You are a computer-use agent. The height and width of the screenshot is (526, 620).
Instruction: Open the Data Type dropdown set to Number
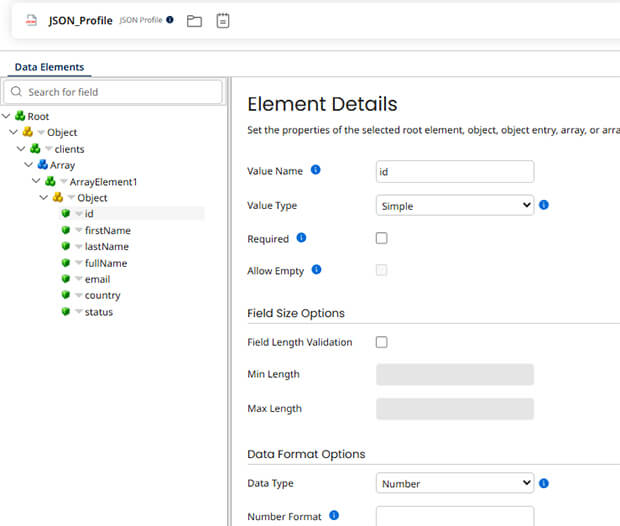pyautogui.click(x=455, y=483)
